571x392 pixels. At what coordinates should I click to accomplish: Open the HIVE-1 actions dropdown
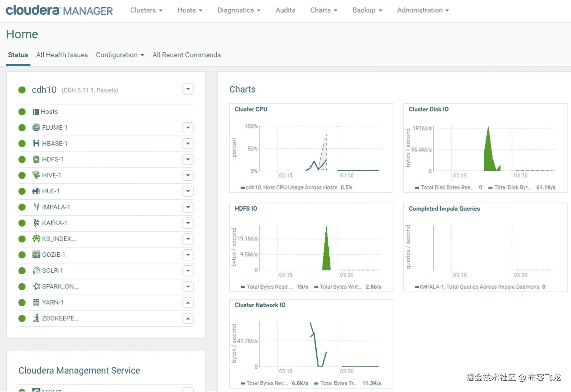click(x=188, y=175)
